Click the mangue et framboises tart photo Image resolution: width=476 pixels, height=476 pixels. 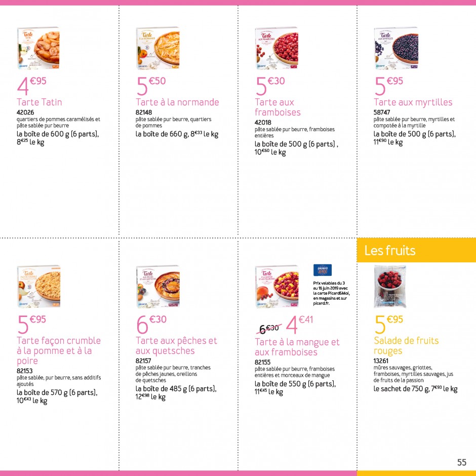pos(276,287)
